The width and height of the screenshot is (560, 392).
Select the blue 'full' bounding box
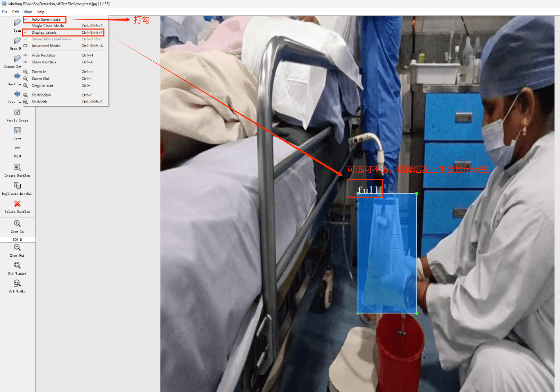(x=387, y=253)
